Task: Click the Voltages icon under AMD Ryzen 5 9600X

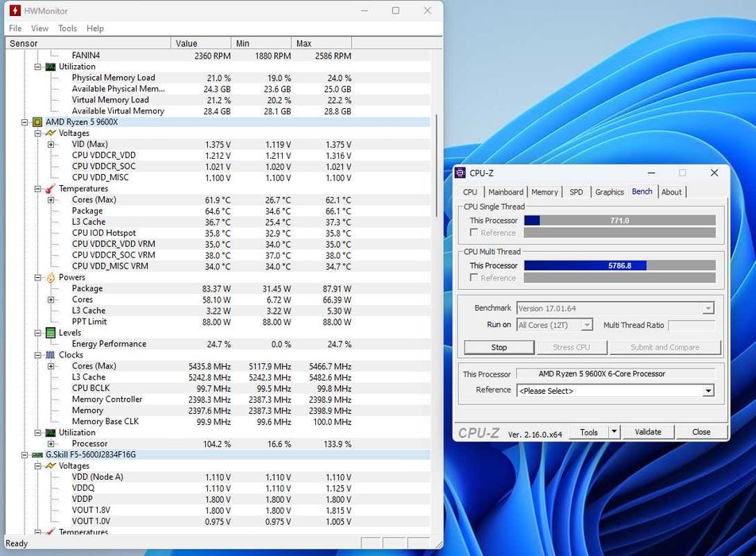Action: (x=51, y=133)
